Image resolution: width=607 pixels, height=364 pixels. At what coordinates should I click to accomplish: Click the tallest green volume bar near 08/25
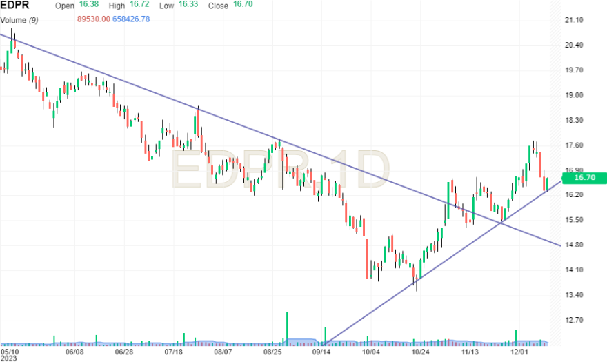[x=287, y=328]
